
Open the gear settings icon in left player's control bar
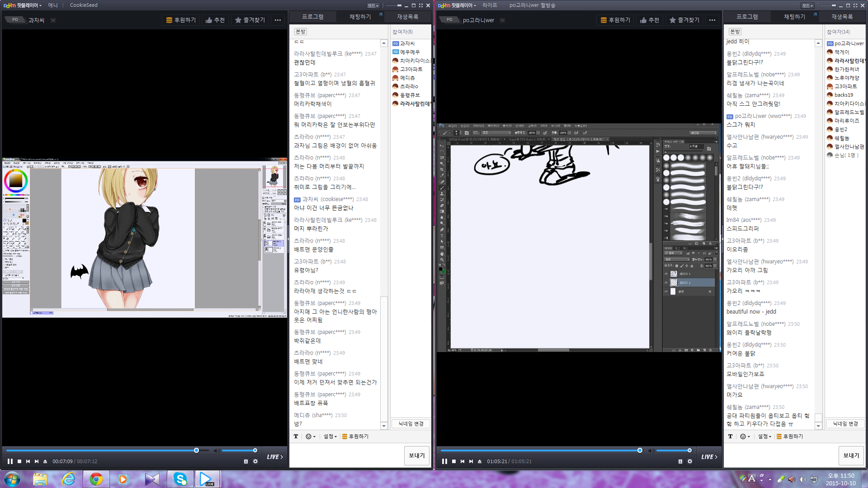coord(255,461)
